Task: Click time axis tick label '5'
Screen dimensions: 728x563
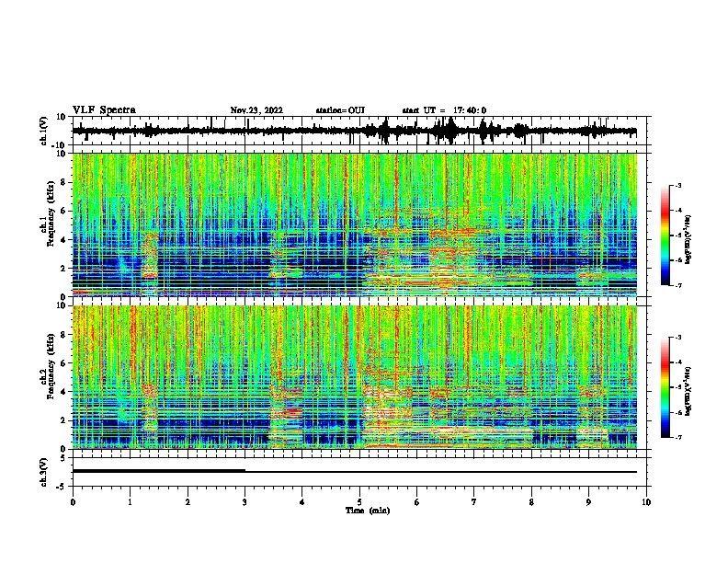Action: pos(359,502)
